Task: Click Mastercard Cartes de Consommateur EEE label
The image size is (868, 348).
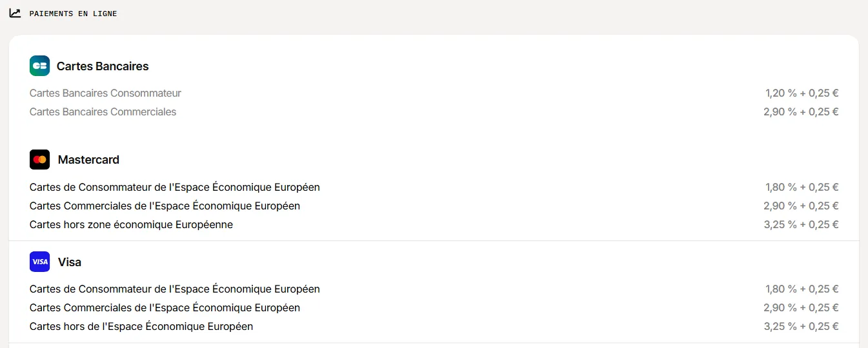Action: [175, 188]
